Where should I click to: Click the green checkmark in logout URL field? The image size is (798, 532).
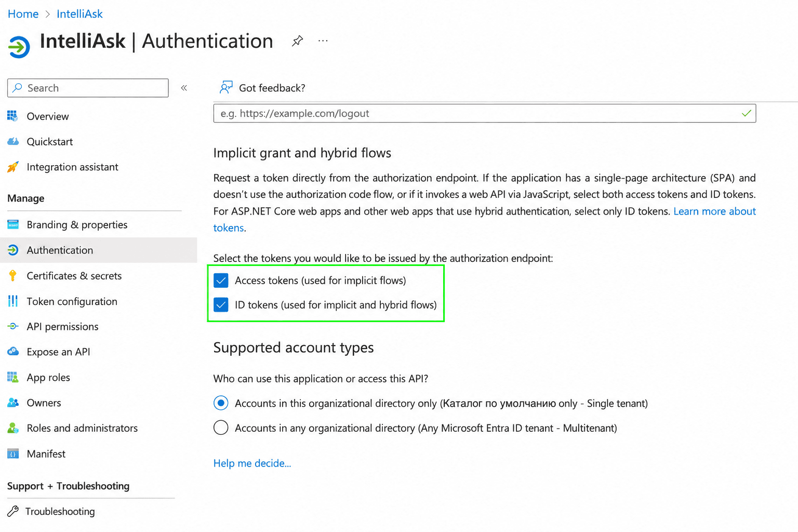[x=747, y=113]
